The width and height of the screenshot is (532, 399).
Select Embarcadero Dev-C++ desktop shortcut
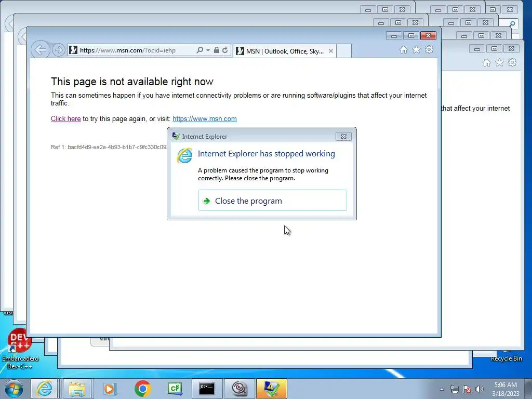tap(20, 350)
